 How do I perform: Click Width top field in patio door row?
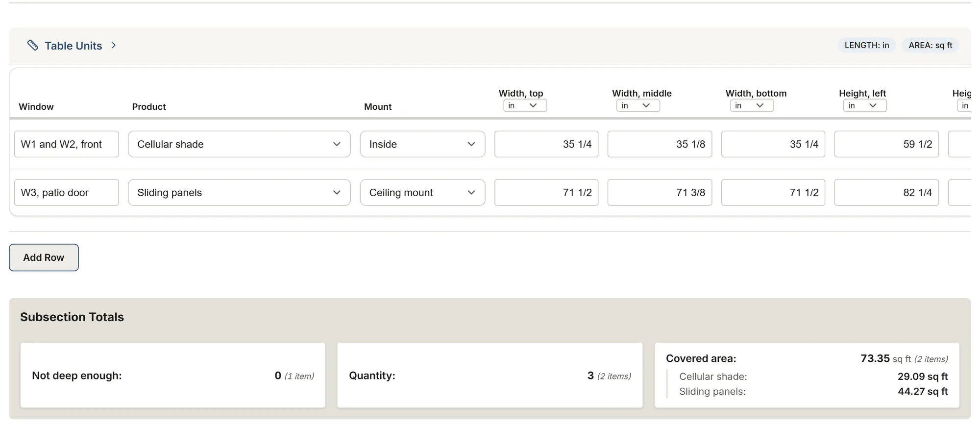(x=546, y=192)
